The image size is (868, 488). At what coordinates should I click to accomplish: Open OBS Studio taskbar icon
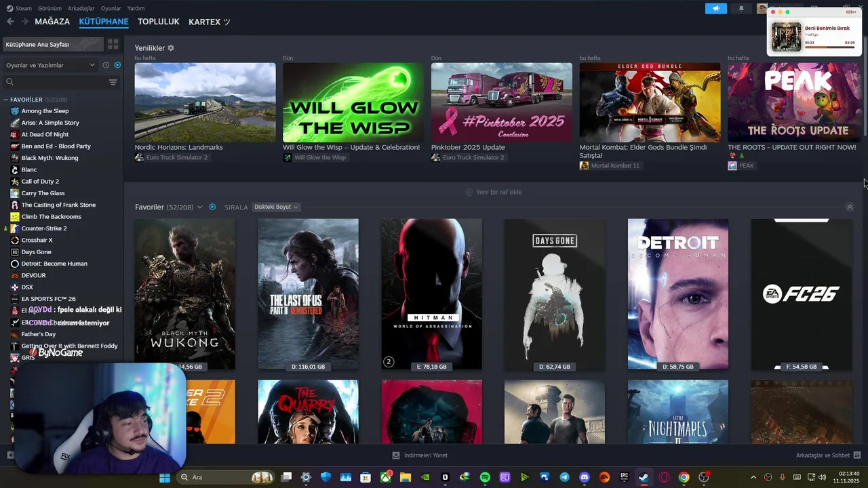tap(704, 477)
